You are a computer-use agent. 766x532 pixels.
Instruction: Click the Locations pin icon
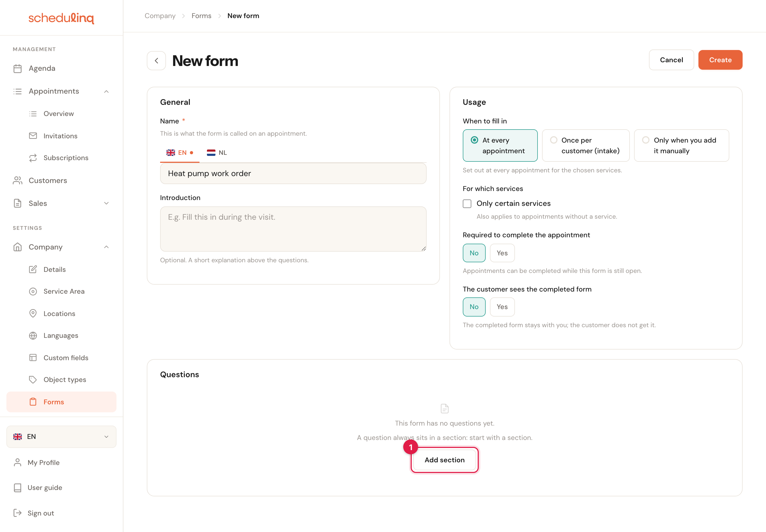tap(33, 313)
